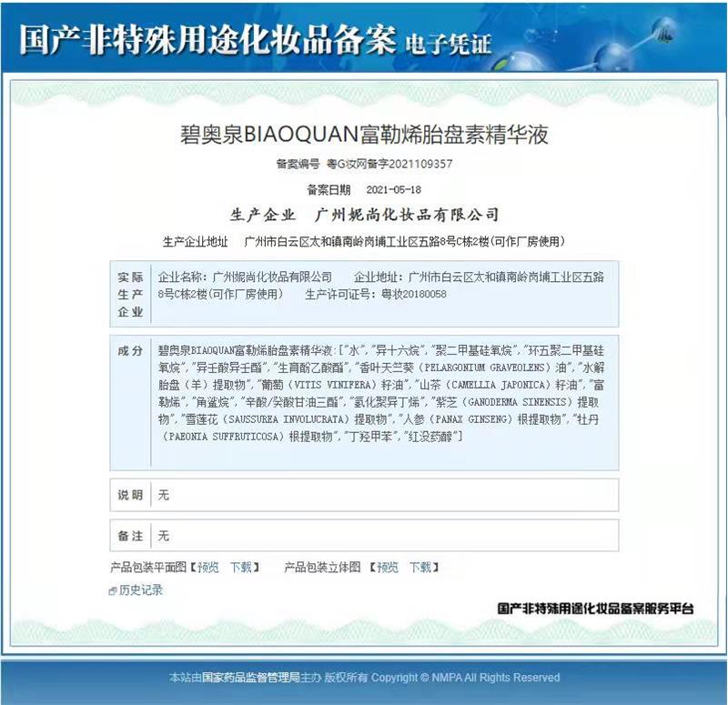Click the banner title 国产非特殊用途化妆品备案
Image resolution: width=728 pixels, height=705 pixels.
click(207, 39)
